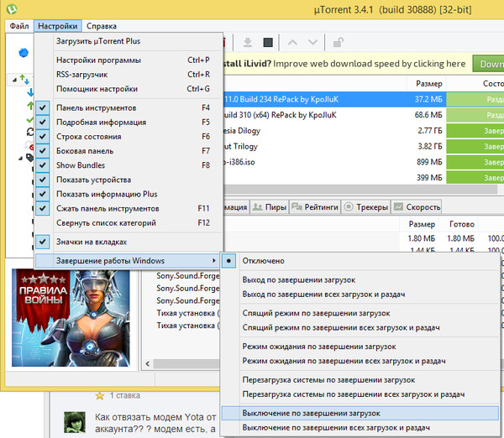Click the status progress bar of the 2.77 ГБ torrent
This screenshot has width=504, height=438.
(x=475, y=131)
